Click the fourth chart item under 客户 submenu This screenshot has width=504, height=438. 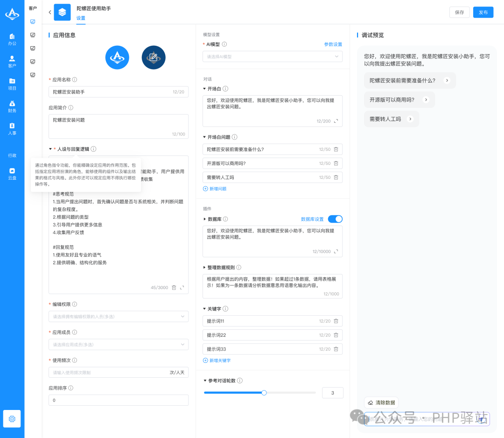click(33, 62)
